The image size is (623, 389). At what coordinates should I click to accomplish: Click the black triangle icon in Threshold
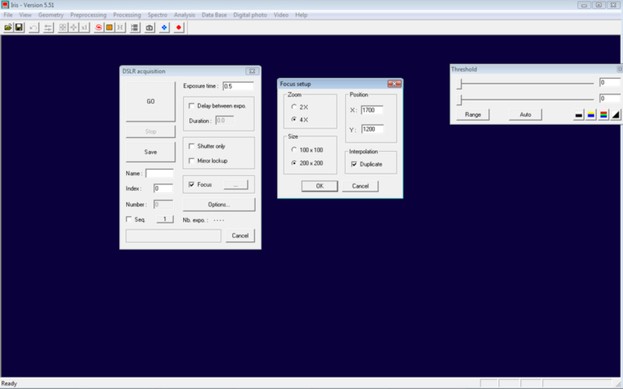tap(615, 115)
